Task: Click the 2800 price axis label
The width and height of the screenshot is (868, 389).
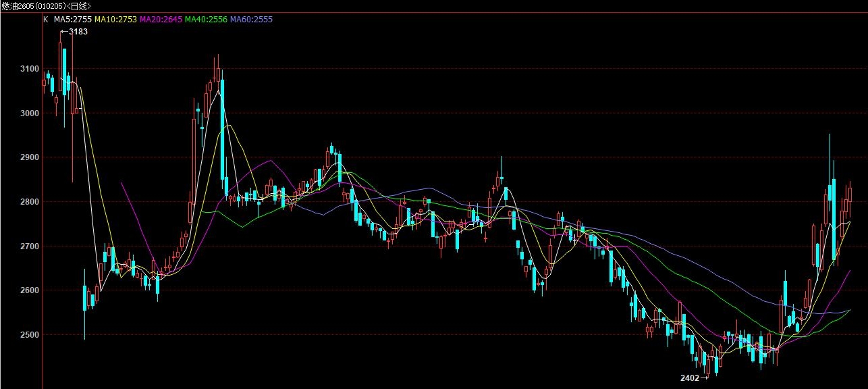Action: [x=30, y=202]
